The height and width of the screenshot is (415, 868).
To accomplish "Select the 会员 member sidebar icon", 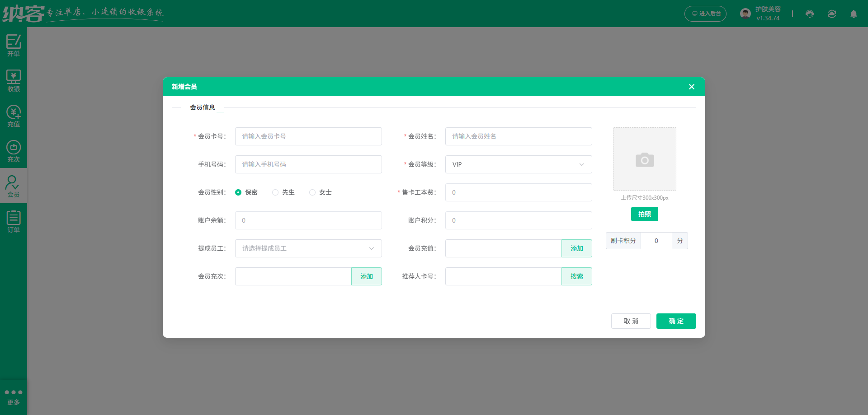I will click(14, 186).
